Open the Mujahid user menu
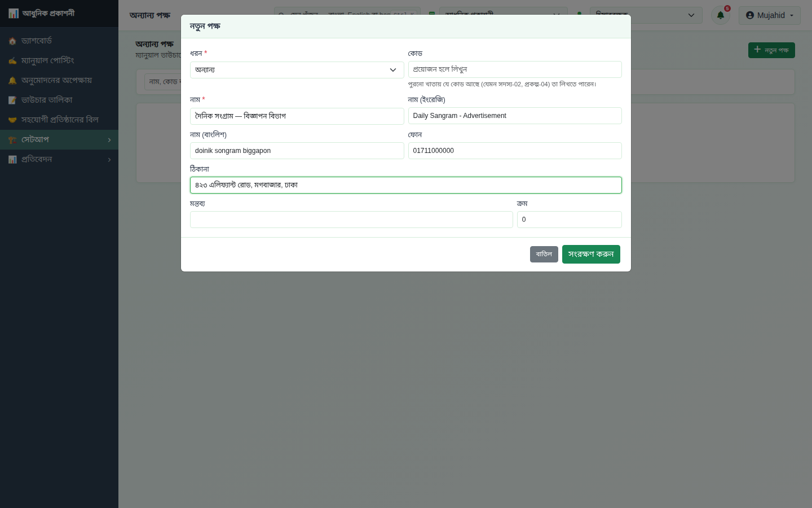Viewport: 812px width, 508px height. click(x=770, y=15)
